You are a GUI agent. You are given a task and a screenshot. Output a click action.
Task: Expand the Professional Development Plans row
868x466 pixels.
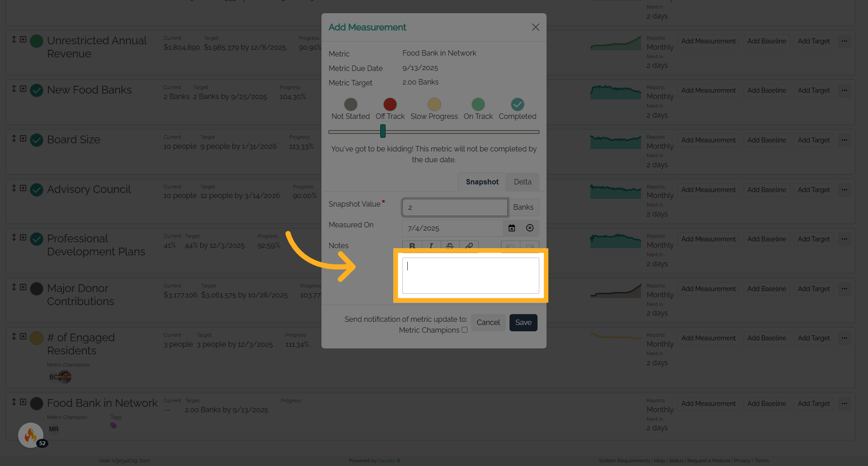(23, 237)
